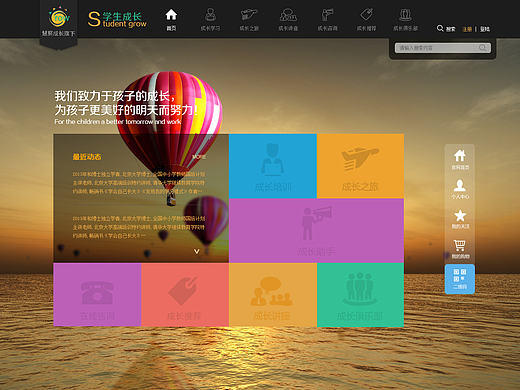
Task: Open the first news paragraph
Action: click(x=139, y=183)
